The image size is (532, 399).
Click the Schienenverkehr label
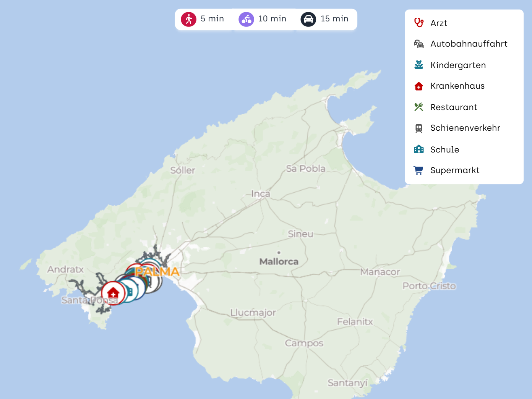pyautogui.click(x=465, y=128)
